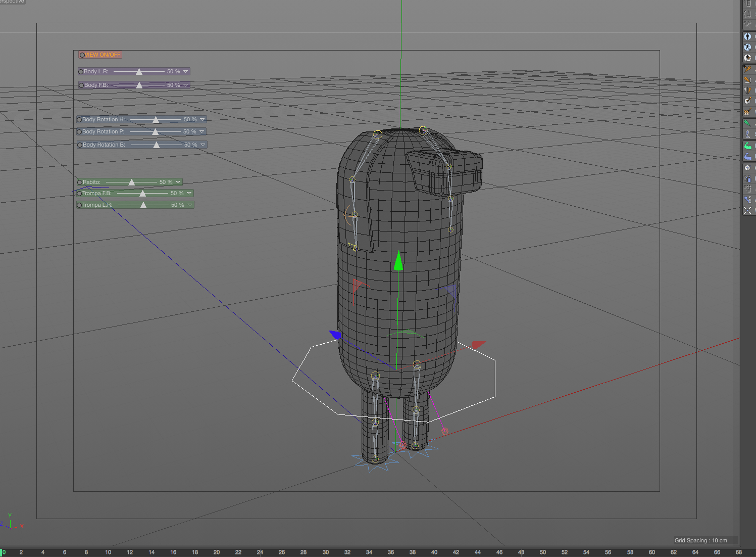Add a Skin deformer icon
This screenshot has width=756, height=557.
pyautogui.click(x=747, y=134)
